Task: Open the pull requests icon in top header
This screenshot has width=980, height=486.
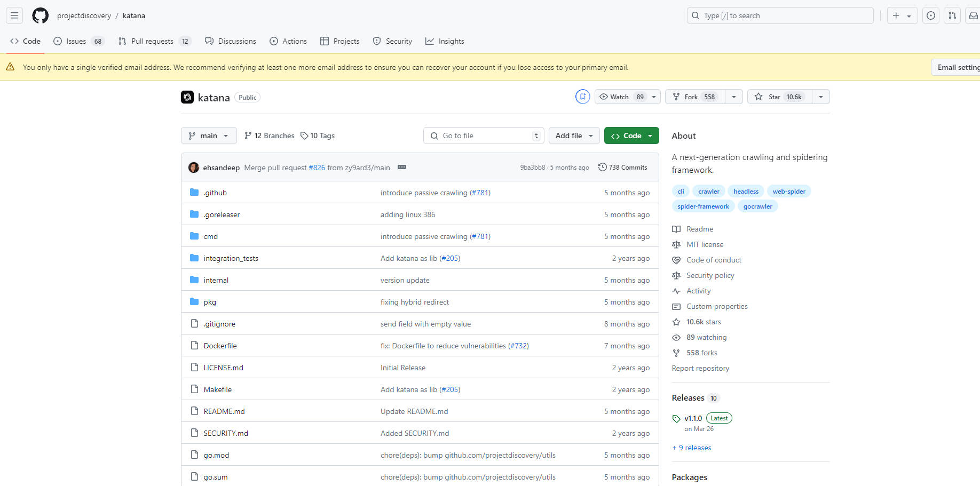Action: point(952,15)
